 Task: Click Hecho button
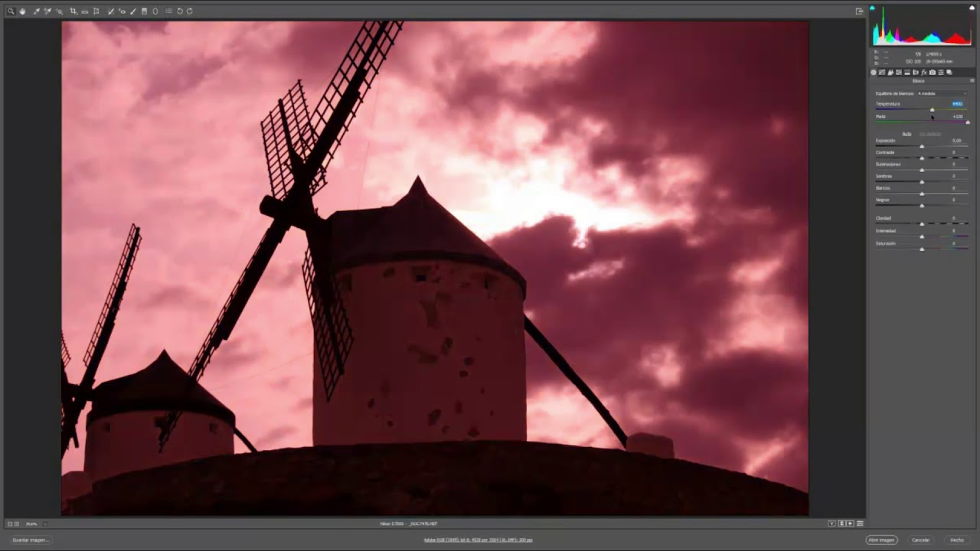tap(957, 540)
